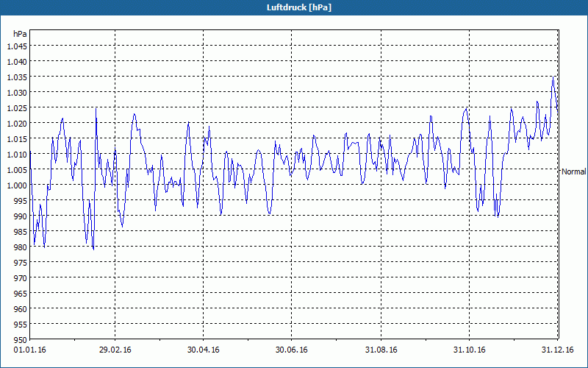The image size is (588, 368).
Task: Select the 01.01.16 date label
Action: pyautogui.click(x=29, y=350)
